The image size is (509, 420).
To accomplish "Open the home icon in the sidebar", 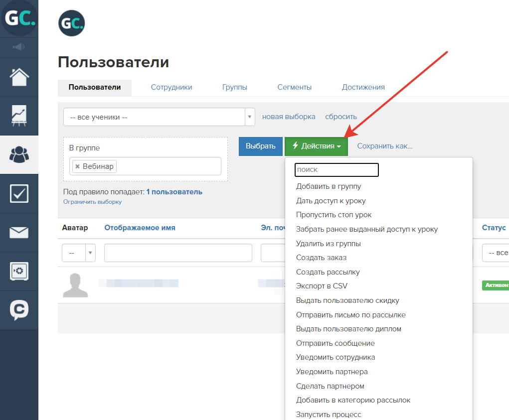I will pos(19,77).
